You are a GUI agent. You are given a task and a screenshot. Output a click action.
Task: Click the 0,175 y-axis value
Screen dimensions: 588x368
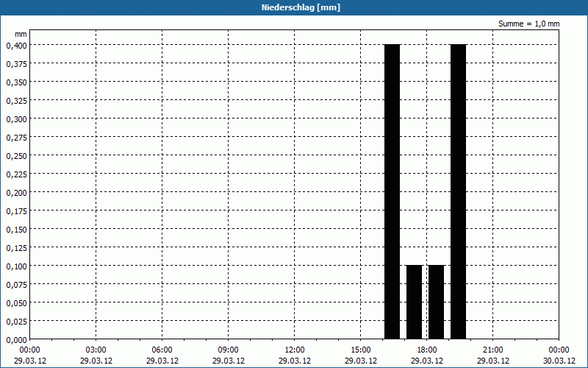(16, 211)
